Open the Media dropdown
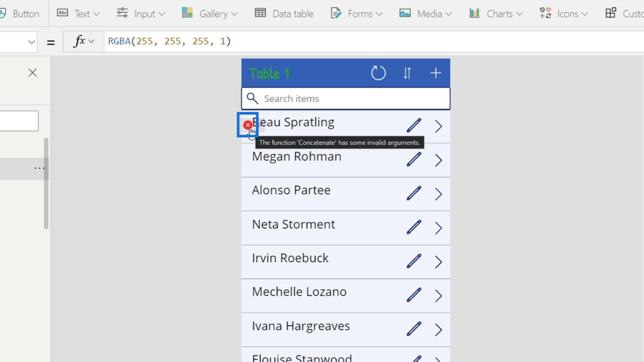This screenshot has width=644, height=362. [426, 14]
